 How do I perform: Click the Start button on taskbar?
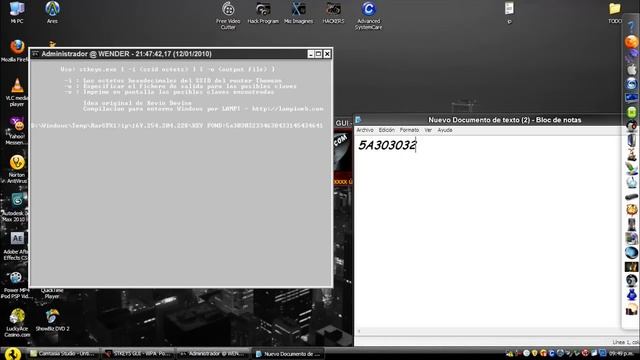(13, 353)
